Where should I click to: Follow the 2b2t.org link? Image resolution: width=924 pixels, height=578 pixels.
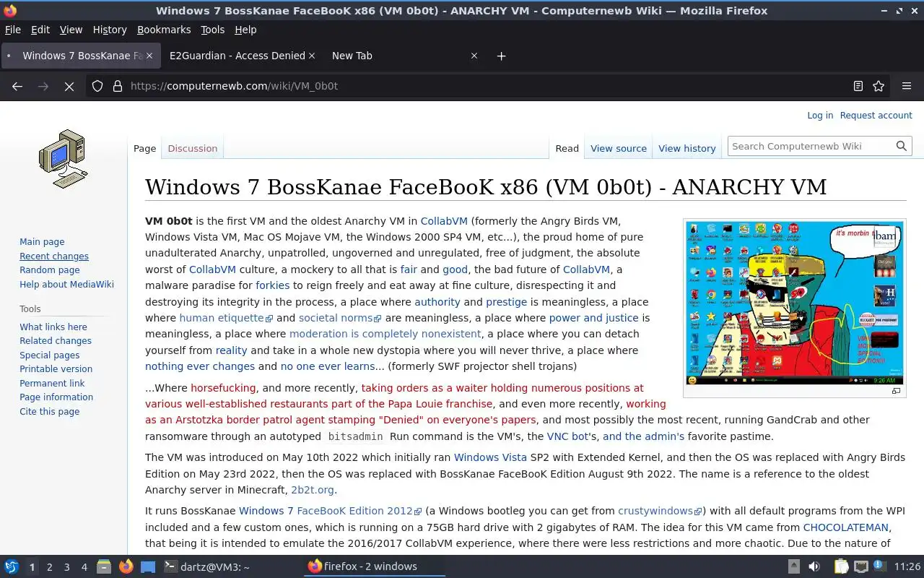pos(313,490)
